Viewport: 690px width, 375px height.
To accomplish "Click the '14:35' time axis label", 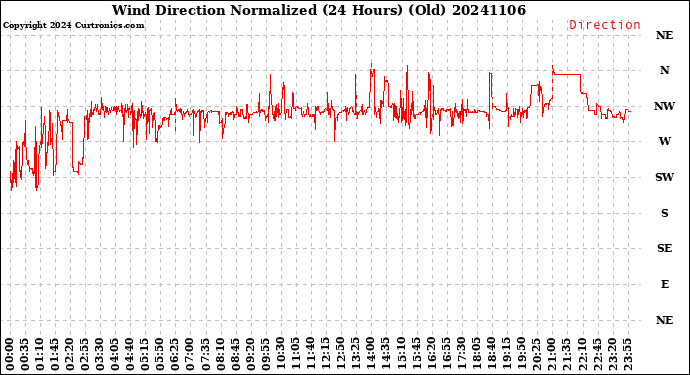I will (x=386, y=354).
